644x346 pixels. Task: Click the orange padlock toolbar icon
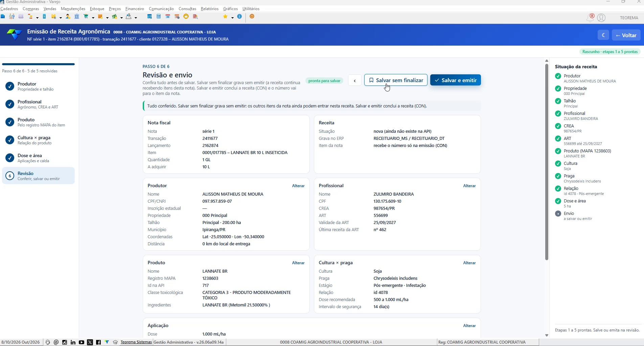point(186,17)
